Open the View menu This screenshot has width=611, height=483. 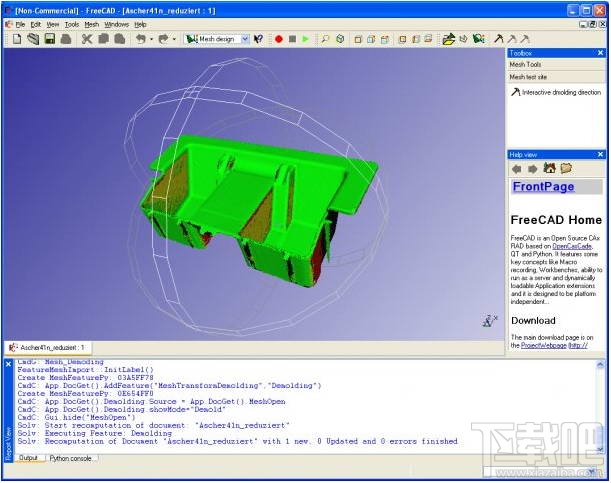[53, 25]
